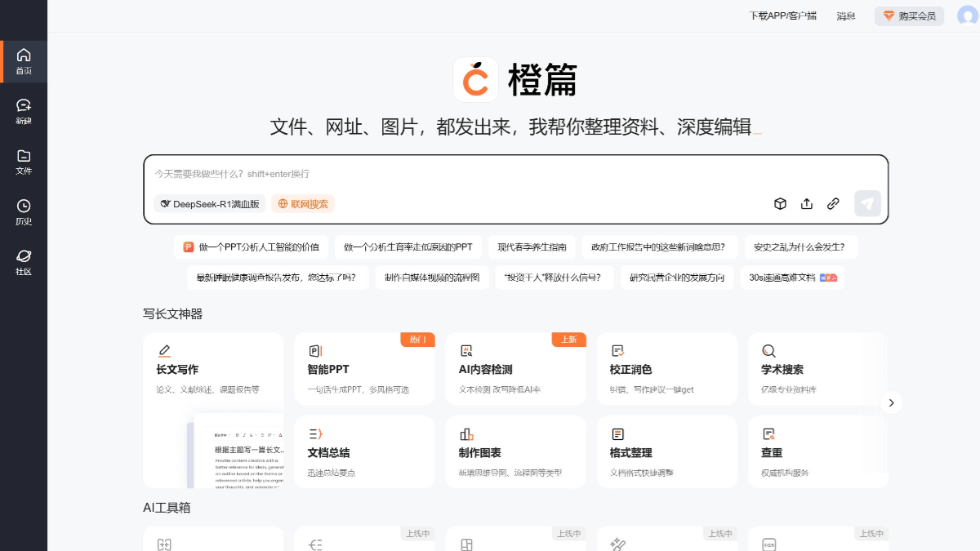
Task: Select suggestion 做一个分析生育率走低原因的PPT
Action: pos(408,247)
